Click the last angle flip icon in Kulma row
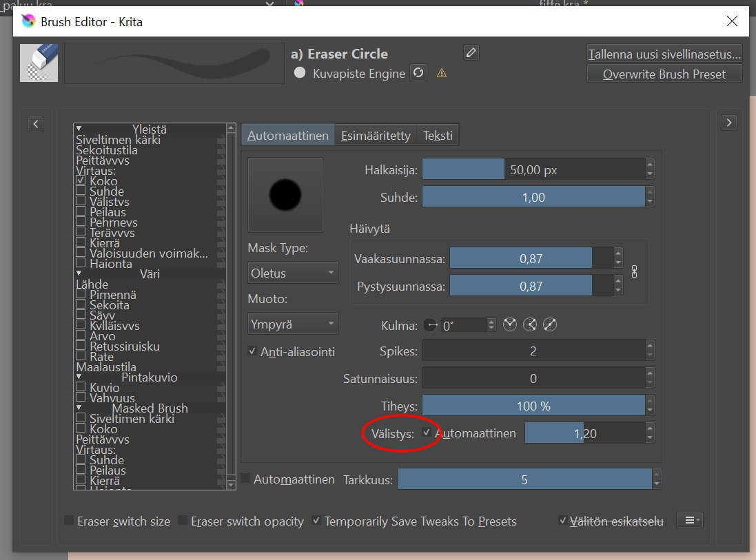Screen dimensions: 756x560 tap(549, 325)
